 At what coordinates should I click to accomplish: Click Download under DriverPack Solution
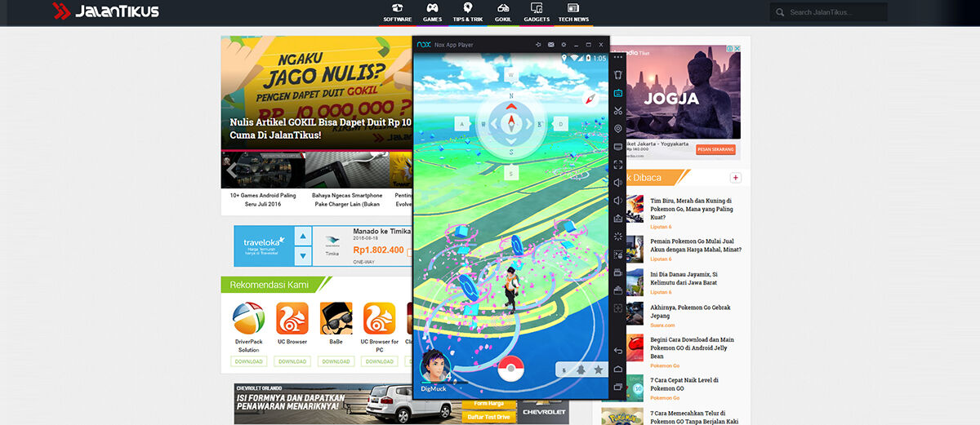point(248,361)
